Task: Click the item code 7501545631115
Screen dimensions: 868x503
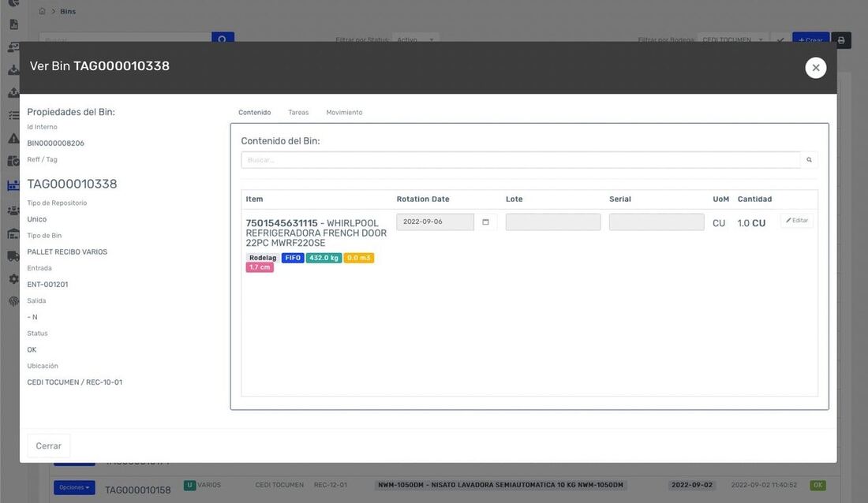Action: (282, 223)
